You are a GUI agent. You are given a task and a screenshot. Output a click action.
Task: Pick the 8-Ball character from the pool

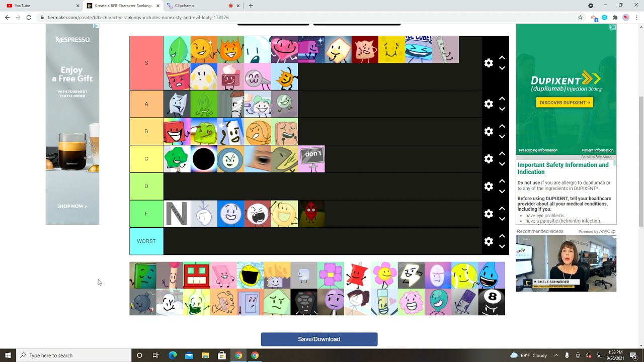coord(492,302)
